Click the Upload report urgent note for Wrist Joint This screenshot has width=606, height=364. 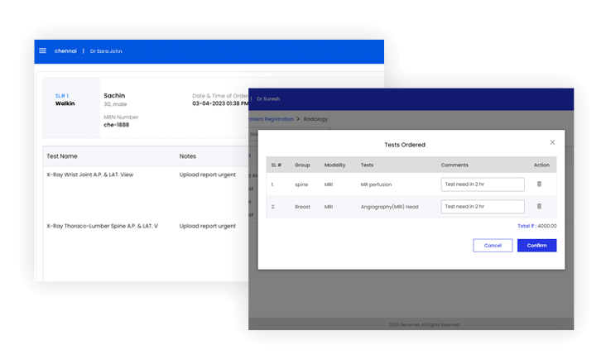(208, 175)
